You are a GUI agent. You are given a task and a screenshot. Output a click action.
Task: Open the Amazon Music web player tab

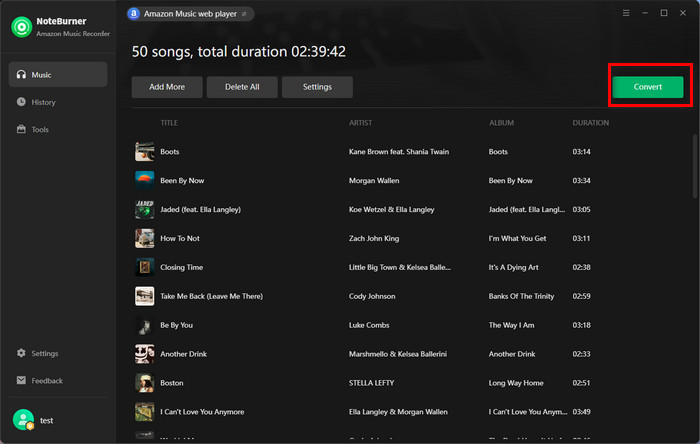pyautogui.click(x=191, y=14)
